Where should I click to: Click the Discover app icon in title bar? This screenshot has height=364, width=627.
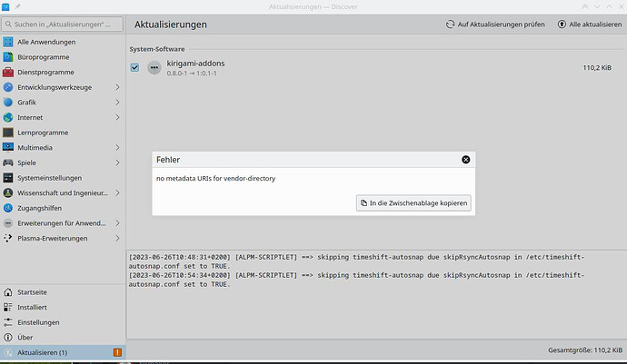[x=5, y=6]
